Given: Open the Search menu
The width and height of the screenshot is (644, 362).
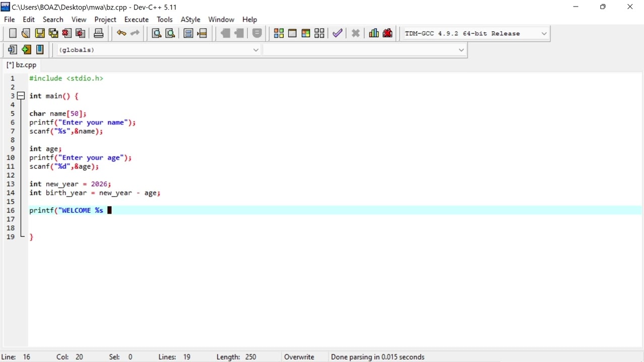Looking at the screenshot, I should tap(53, 19).
